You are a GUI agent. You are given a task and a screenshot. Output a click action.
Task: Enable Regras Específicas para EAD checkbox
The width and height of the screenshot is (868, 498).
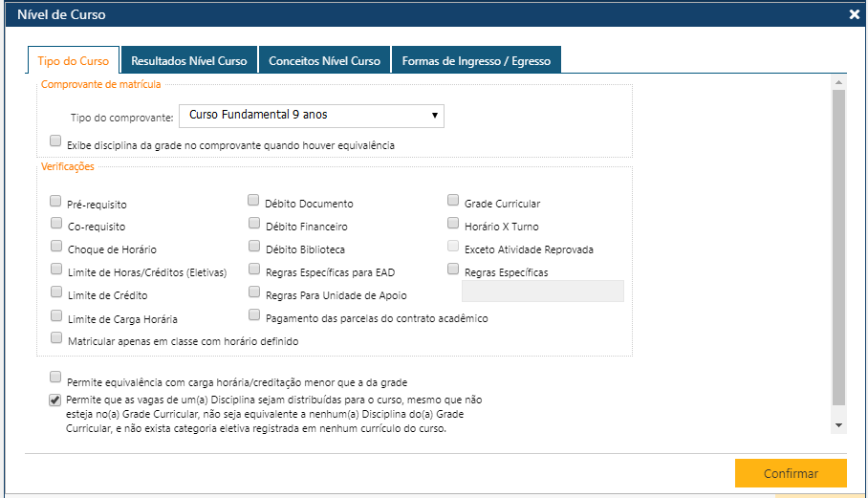[x=254, y=270]
